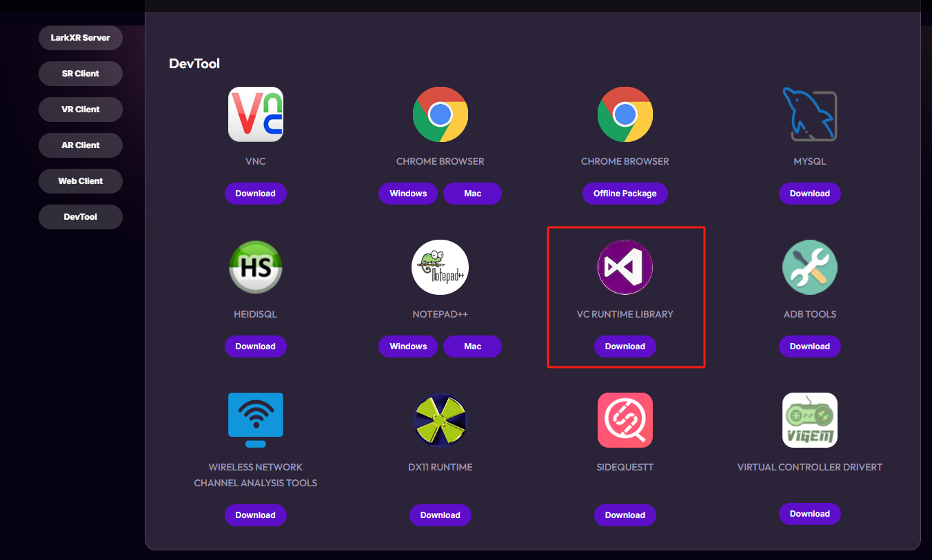This screenshot has width=932, height=560.
Task: Go to Web Client section
Action: pyautogui.click(x=81, y=181)
